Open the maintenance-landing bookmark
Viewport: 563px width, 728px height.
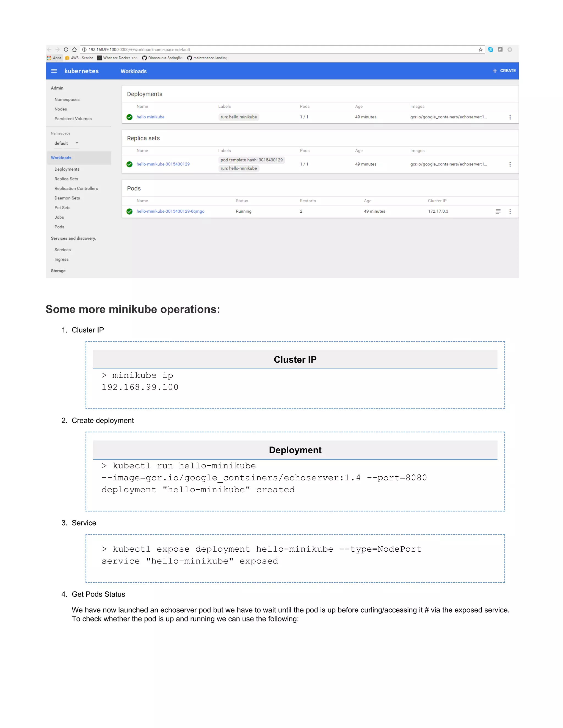pos(207,58)
